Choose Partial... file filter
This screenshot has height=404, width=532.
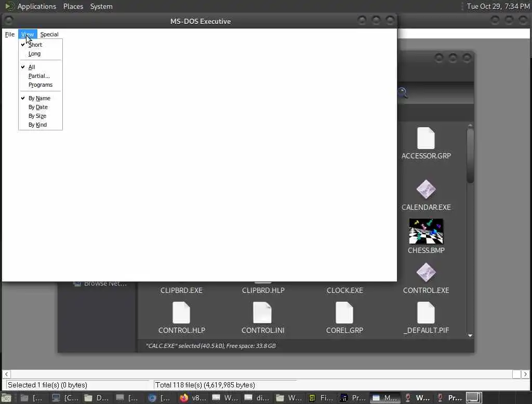pyautogui.click(x=41, y=76)
